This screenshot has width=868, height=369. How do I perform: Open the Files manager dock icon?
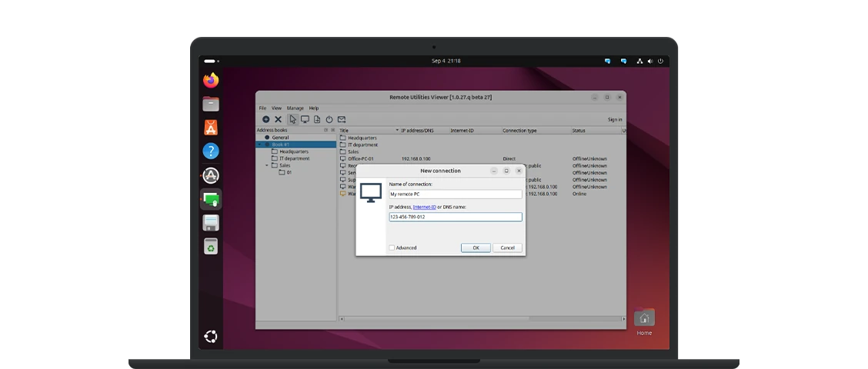click(211, 104)
